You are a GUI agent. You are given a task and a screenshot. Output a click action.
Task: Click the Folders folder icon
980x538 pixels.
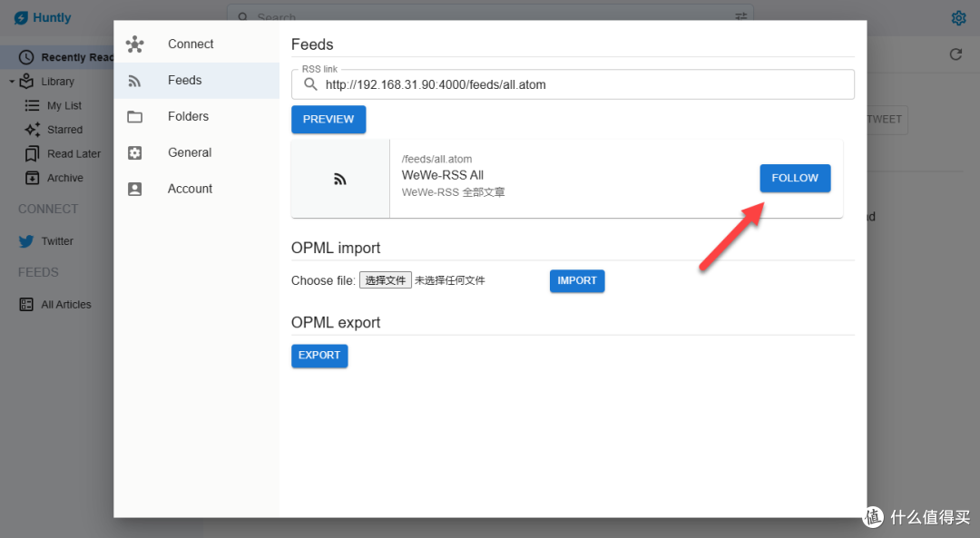[135, 117]
